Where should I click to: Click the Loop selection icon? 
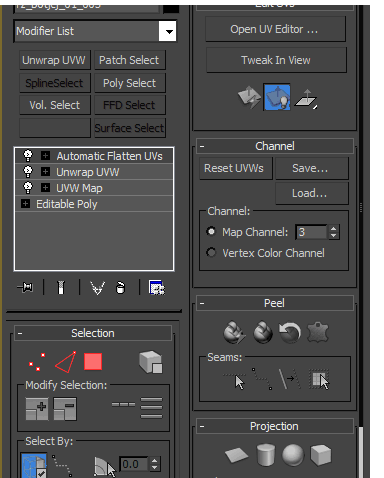pyautogui.click(x=123, y=405)
